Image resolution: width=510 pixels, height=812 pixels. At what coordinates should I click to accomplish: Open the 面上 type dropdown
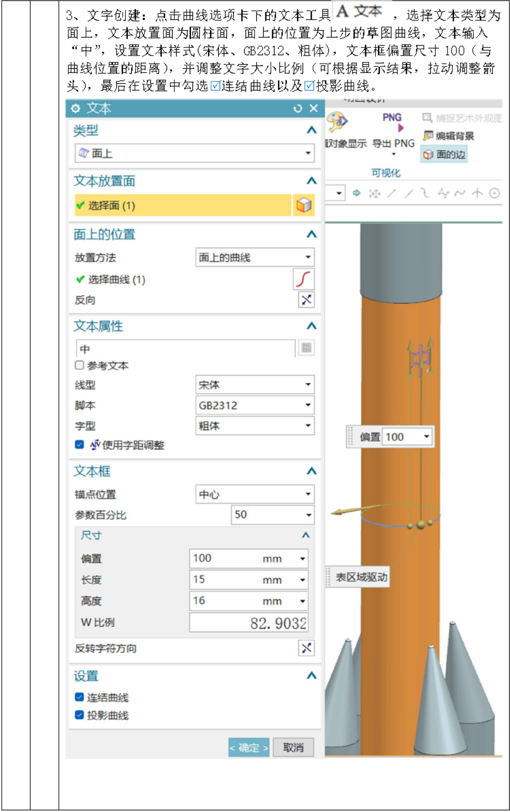pos(195,153)
